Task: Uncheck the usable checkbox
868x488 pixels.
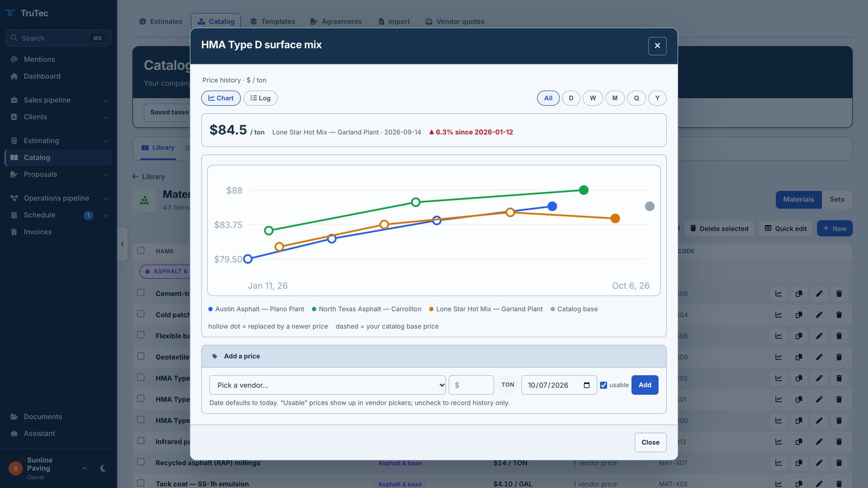Action: pos(603,385)
